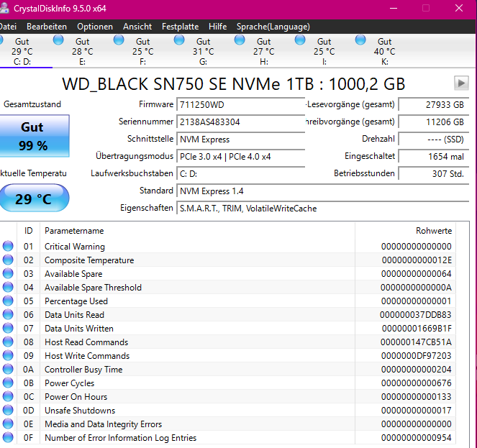Open the Optionen menu
The height and width of the screenshot is (448, 477).
[95, 27]
